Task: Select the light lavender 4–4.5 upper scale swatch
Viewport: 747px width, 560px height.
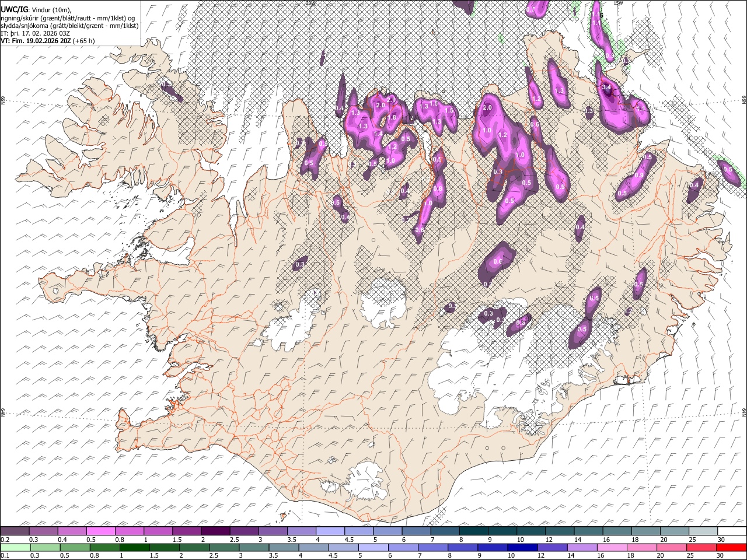Action: [x=330, y=531]
